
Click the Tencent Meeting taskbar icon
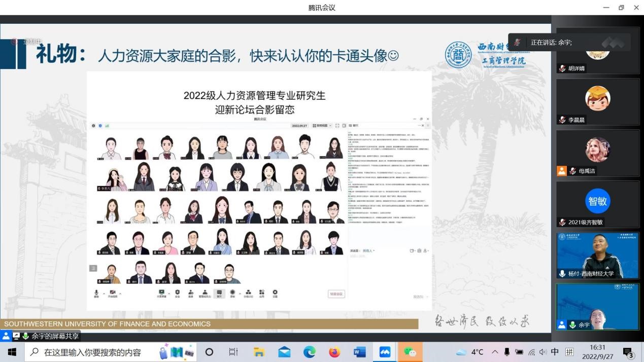click(x=385, y=352)
